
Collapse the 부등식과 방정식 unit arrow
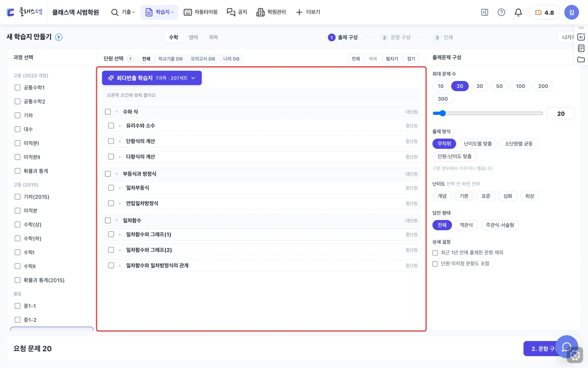116,174
